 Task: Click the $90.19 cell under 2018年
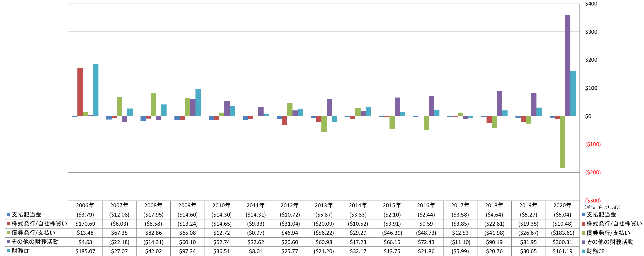[x=494, y=242]
